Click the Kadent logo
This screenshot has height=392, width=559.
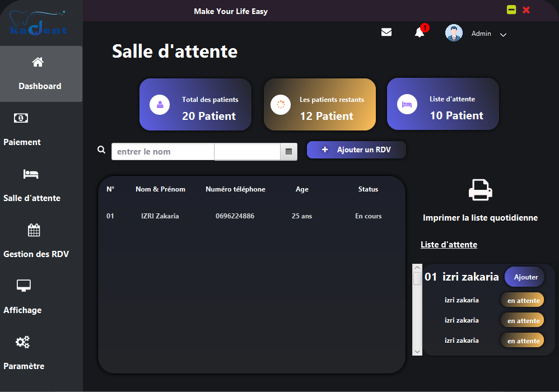39,24
